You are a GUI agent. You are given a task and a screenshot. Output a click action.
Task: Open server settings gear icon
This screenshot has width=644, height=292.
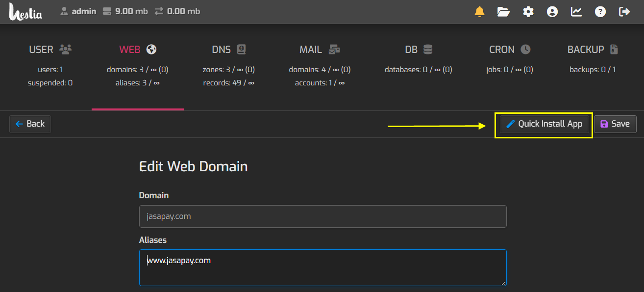[x=528, y=12]
